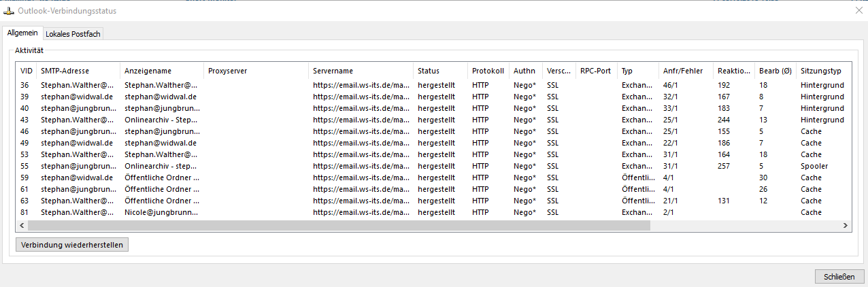Viewport: 868px width, 287px height.
Task: Click the 131 reaction time value
Action: click(724, 201)
